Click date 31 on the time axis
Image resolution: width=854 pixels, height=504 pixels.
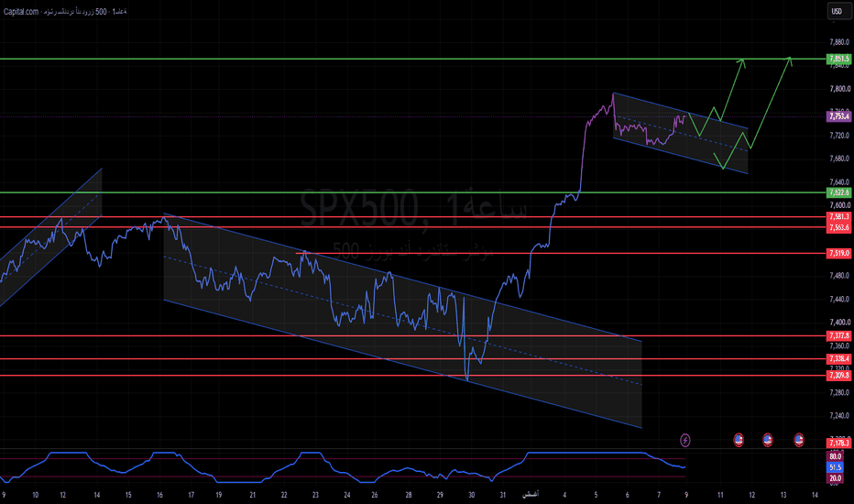pyautogui.click(x=503, y=495)
